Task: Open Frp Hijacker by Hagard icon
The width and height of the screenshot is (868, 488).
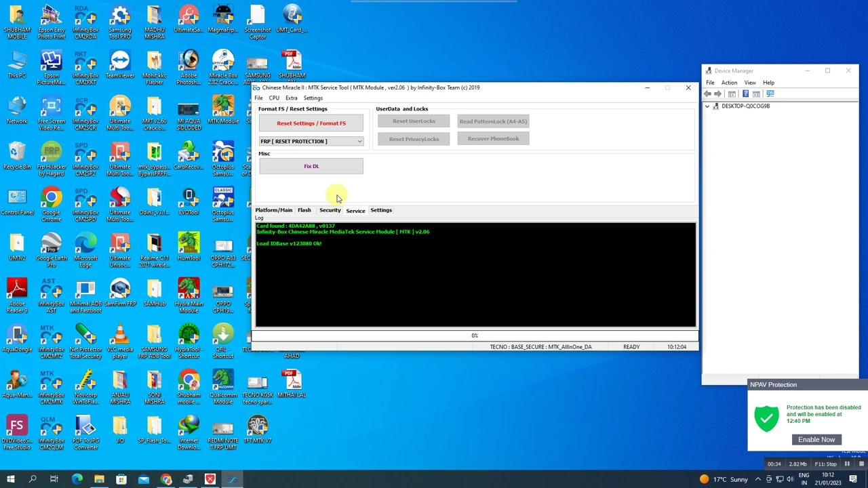Action: tap(51, 159)
